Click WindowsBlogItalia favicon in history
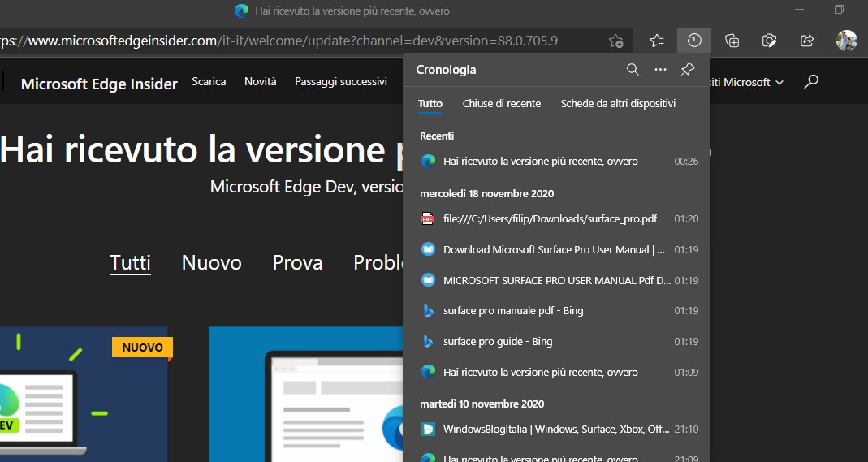Viewport: 868px width, 462px height. click(428, 429)
